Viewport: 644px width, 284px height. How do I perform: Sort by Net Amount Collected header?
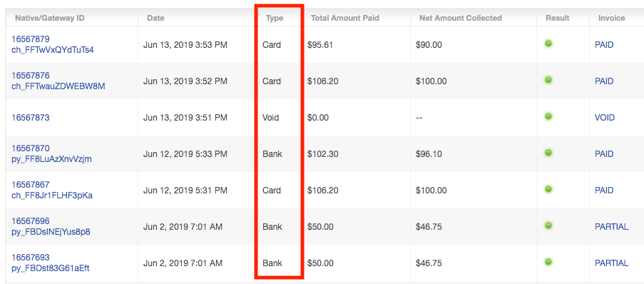point(461,18)
